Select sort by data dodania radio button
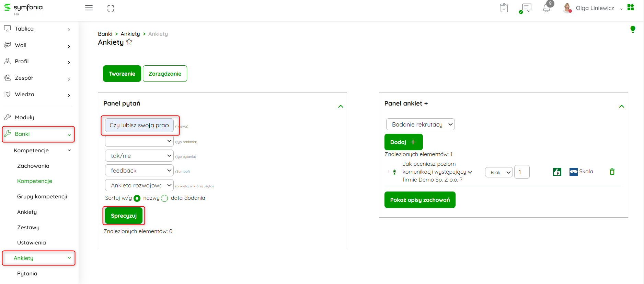Screen dimensions: 644x284 coord(164,198)
